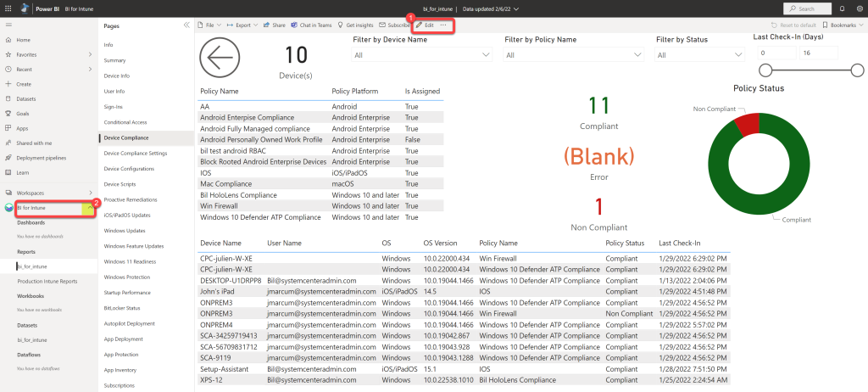Open the settings gear icon
Image resolution: width=868 pixels, height=392 pixels.
pos(860,8)
